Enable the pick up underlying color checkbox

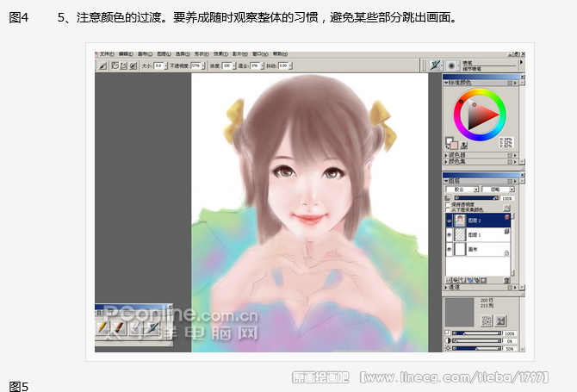[448, 209]
